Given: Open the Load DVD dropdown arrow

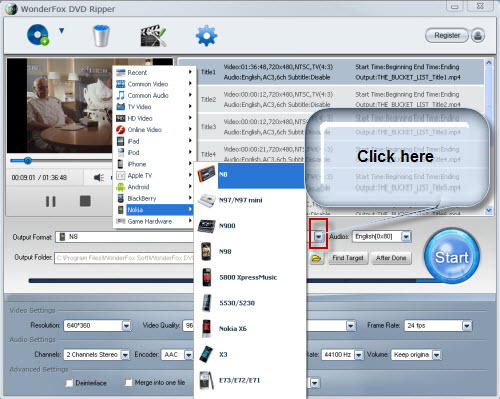Looking at the screenshot, I should (61, 31).
